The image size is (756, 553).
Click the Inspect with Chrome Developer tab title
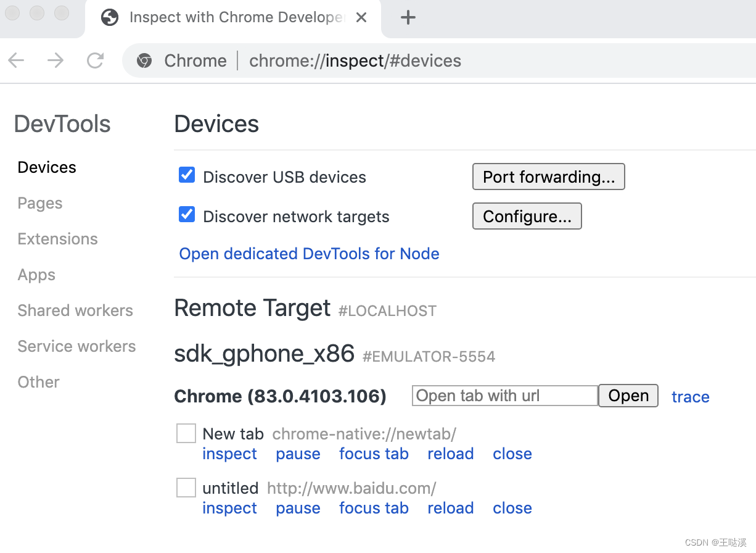(x=236, y=18)
